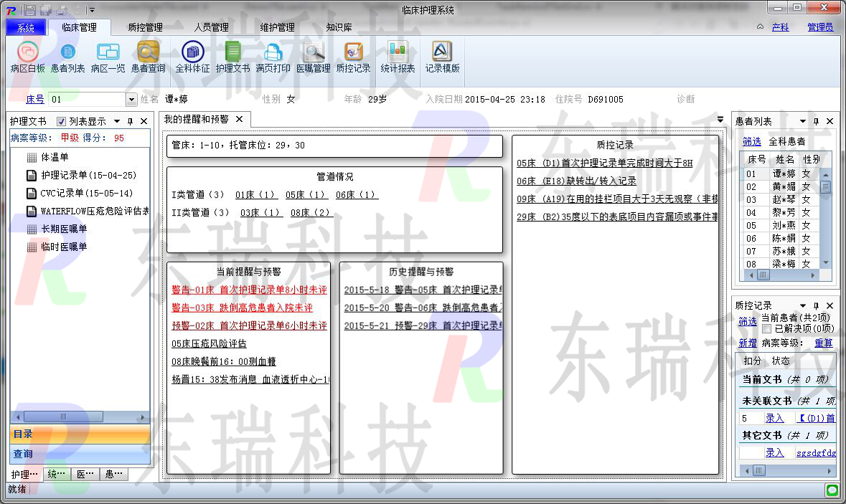Click the green status icon in status bar

[832, 490]
